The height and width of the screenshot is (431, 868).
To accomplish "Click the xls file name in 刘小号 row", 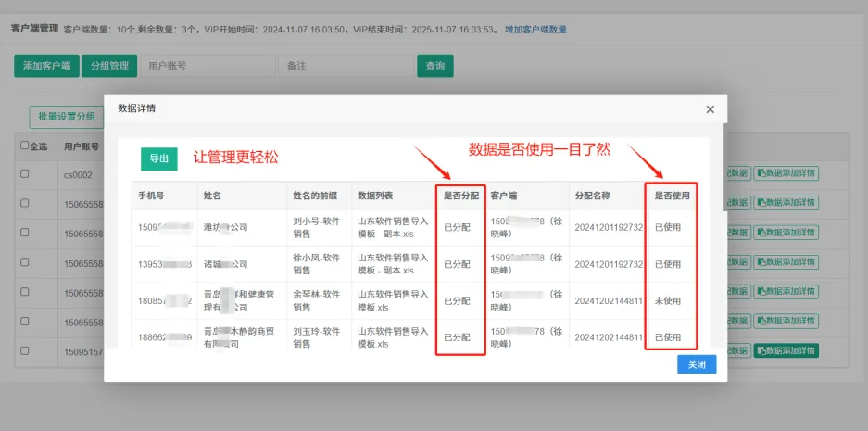I will tap(393, 228).
